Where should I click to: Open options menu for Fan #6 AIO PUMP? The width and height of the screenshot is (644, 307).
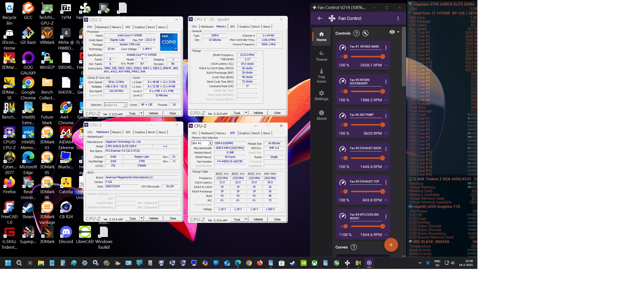coord(386,116)
